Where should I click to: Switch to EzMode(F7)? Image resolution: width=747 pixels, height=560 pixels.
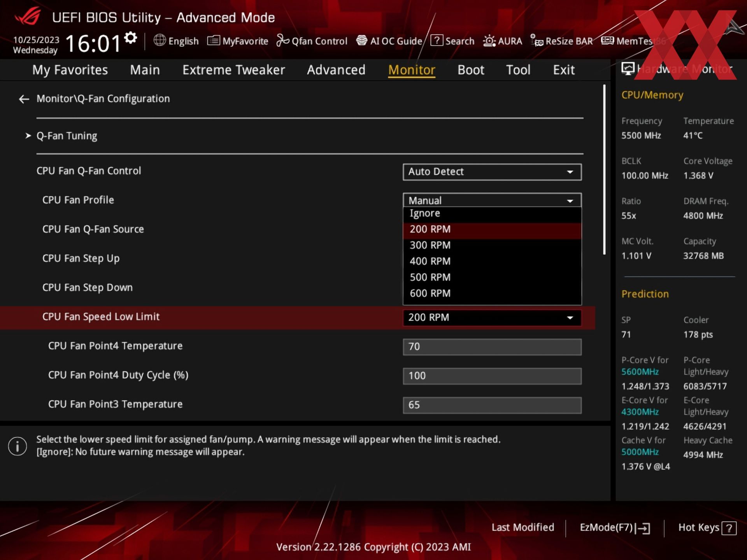615,528
